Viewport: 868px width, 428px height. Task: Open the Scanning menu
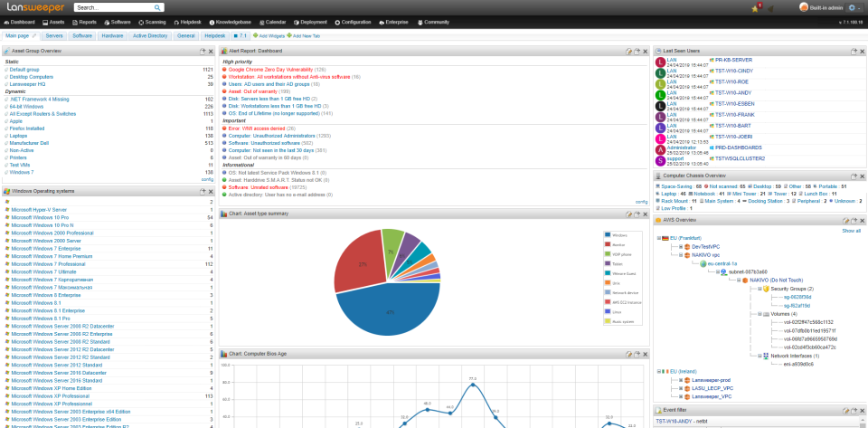[152, 22]
